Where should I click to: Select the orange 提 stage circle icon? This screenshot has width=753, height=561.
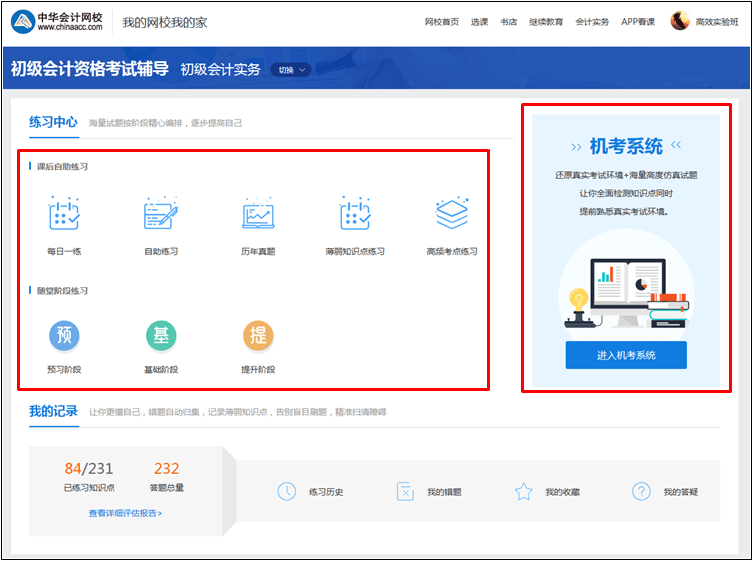[x=258, y=335]
